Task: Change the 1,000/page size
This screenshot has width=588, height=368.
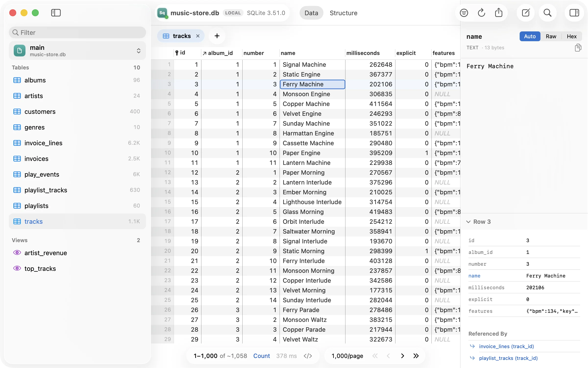Action: click(x=347, y=356)
